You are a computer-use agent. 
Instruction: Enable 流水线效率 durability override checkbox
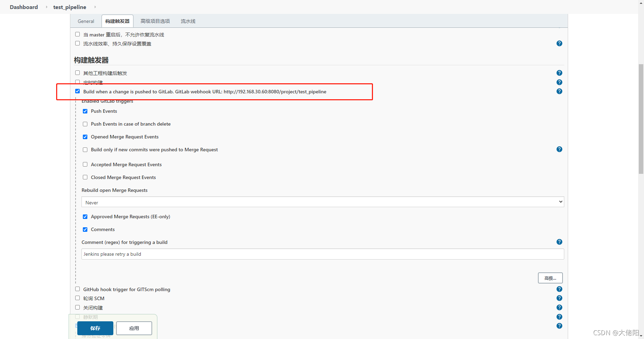tap(77, 43)
